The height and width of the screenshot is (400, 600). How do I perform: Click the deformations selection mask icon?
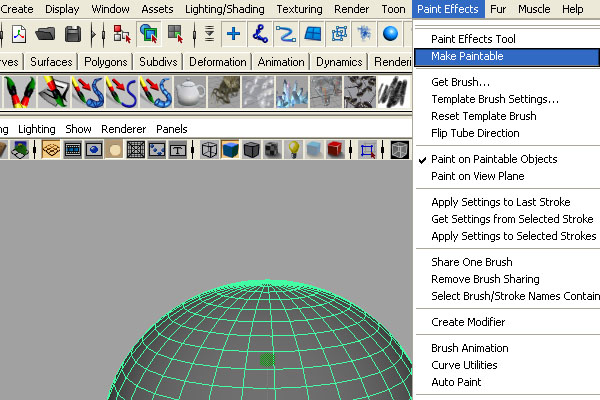pyautogui.click(x=339, y=34)
